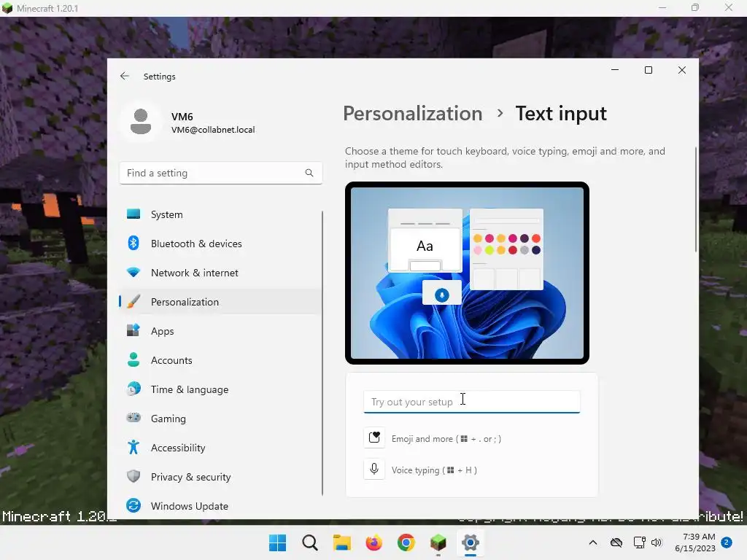Open Windows Update settings
This screenshot has height=560, width=747.
click(x=221, y=506)
